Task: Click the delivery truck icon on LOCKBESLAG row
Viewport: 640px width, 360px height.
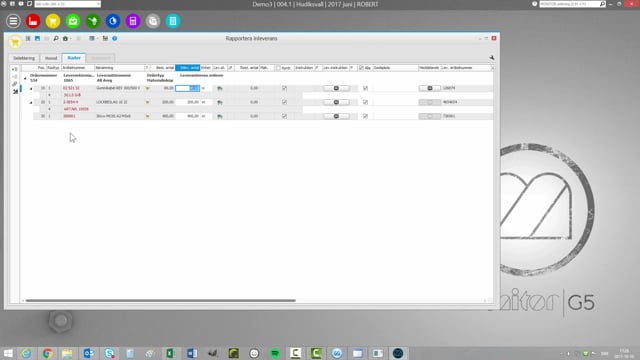Action: 220,102
